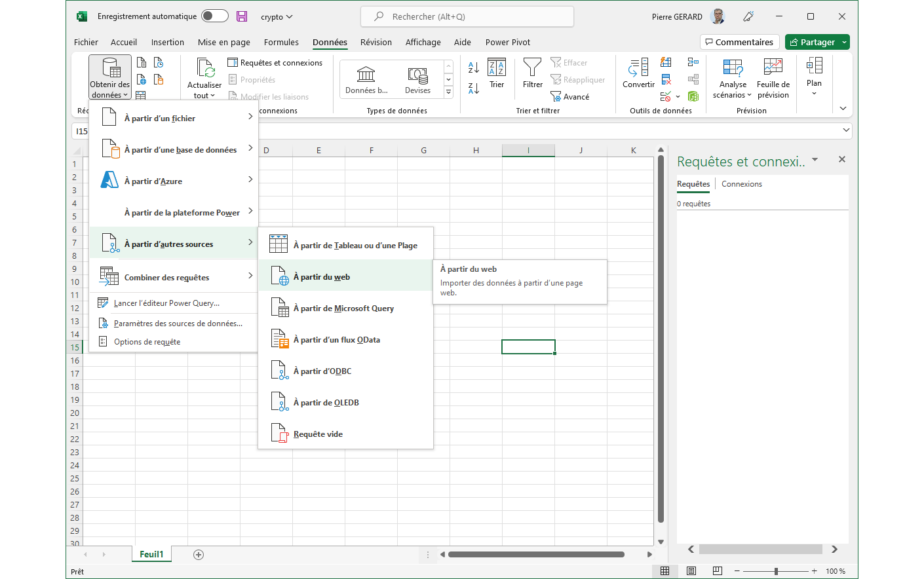Click the save icon near Enregistrement automatique

tap(242, 16)
